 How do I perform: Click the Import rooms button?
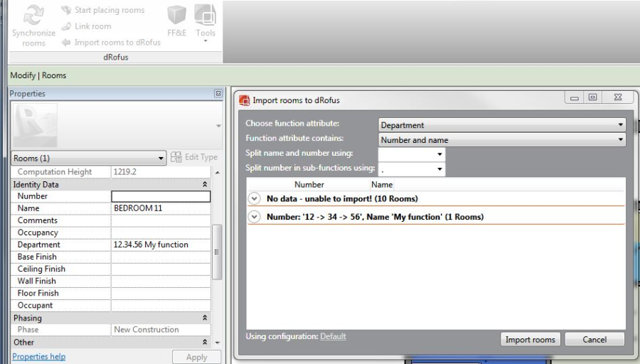click(531, 340)
